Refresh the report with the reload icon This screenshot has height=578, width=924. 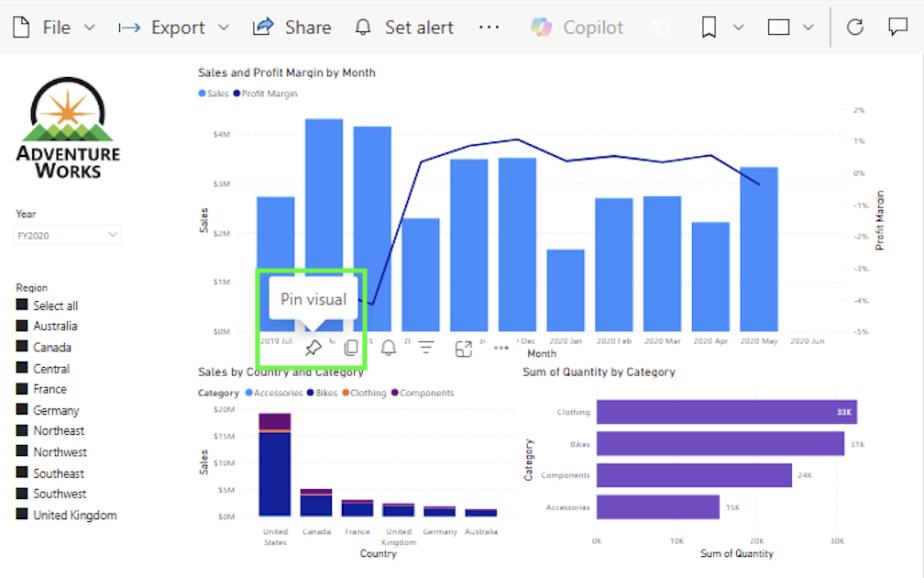(x=855, y=28)
